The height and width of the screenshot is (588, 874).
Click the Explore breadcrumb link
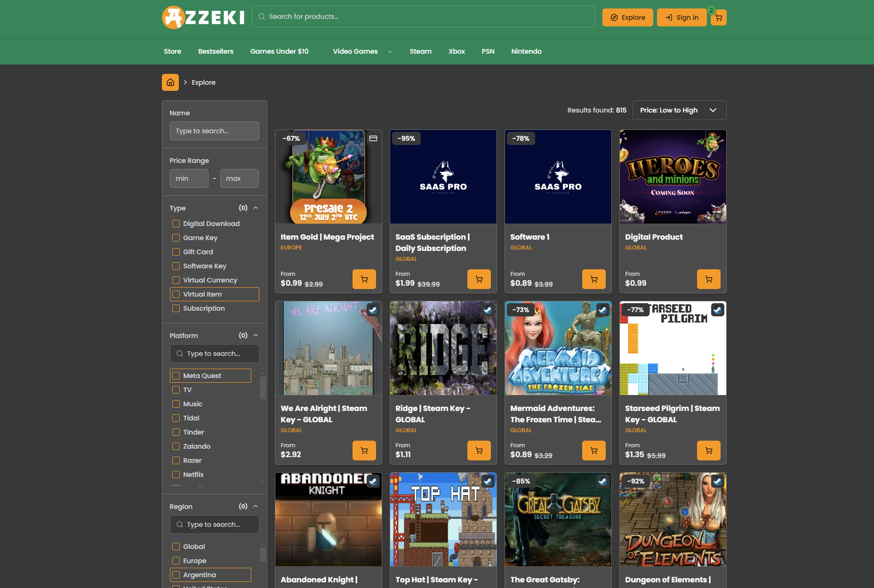tap(203, 82)
